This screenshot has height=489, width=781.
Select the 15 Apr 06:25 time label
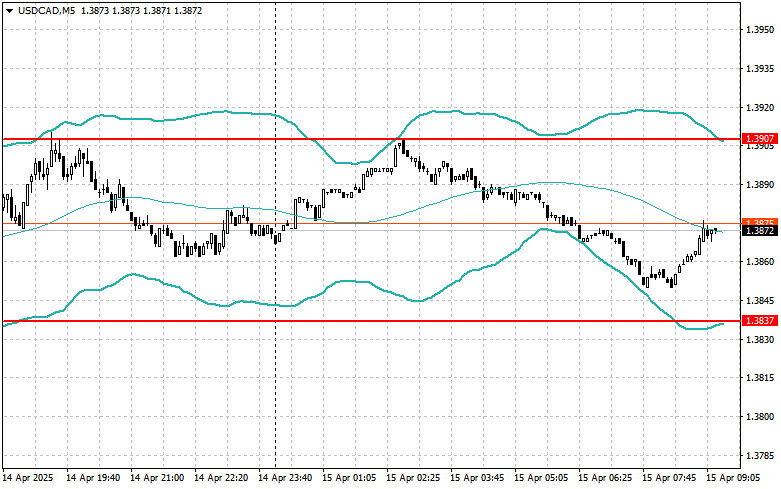coord(605,478)
